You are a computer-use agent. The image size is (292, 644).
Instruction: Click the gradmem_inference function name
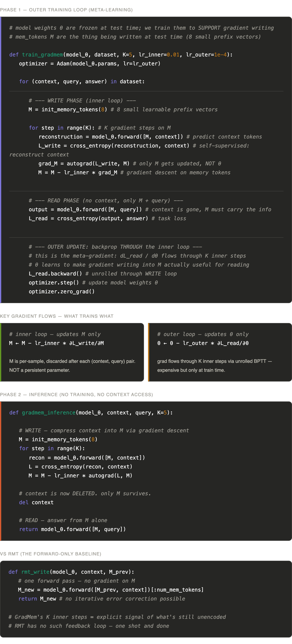tap(49, 412)
